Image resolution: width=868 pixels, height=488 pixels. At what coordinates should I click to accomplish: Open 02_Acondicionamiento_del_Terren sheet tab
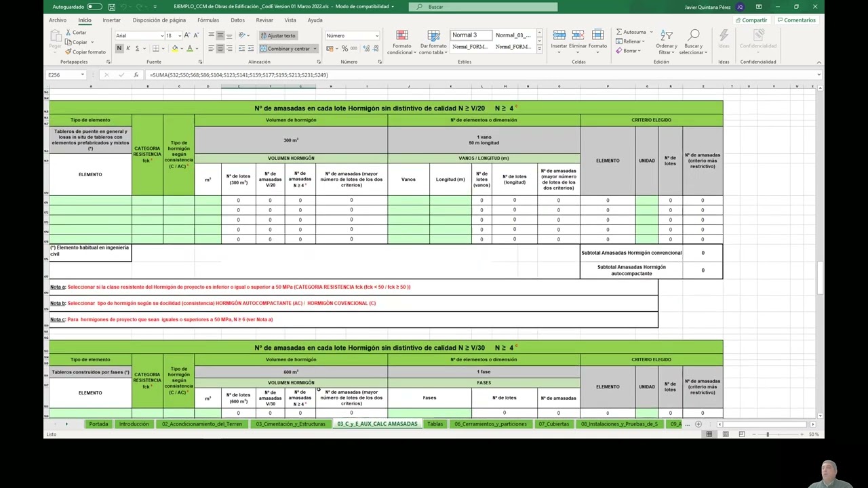[201, 424]
